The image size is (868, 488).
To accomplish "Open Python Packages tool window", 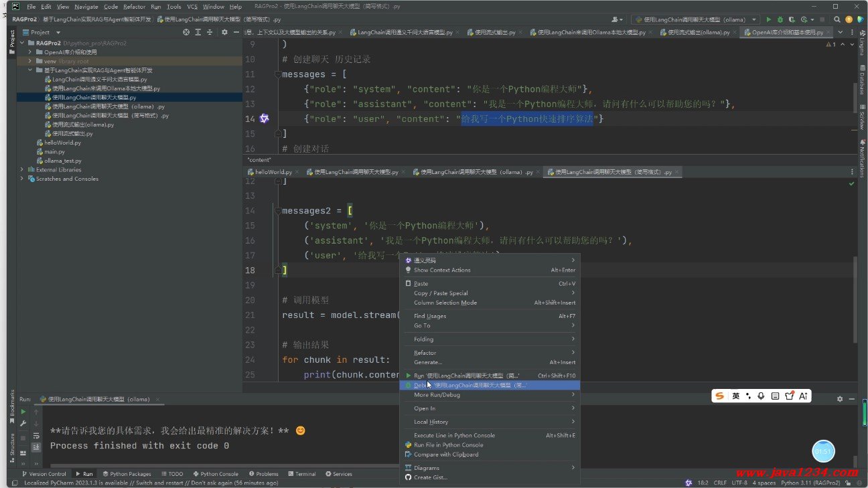I will 127,474.
